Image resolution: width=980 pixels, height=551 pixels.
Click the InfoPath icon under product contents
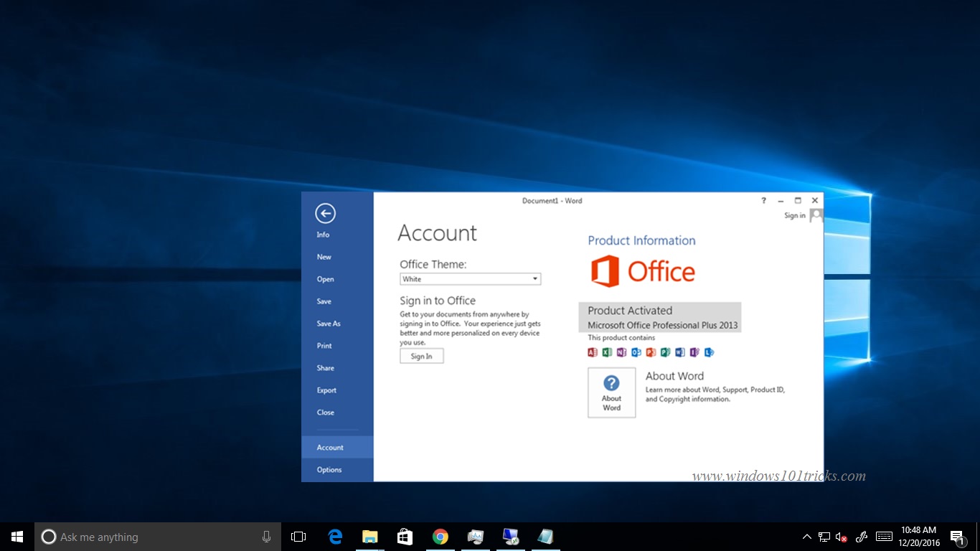(x=694, y=352)
